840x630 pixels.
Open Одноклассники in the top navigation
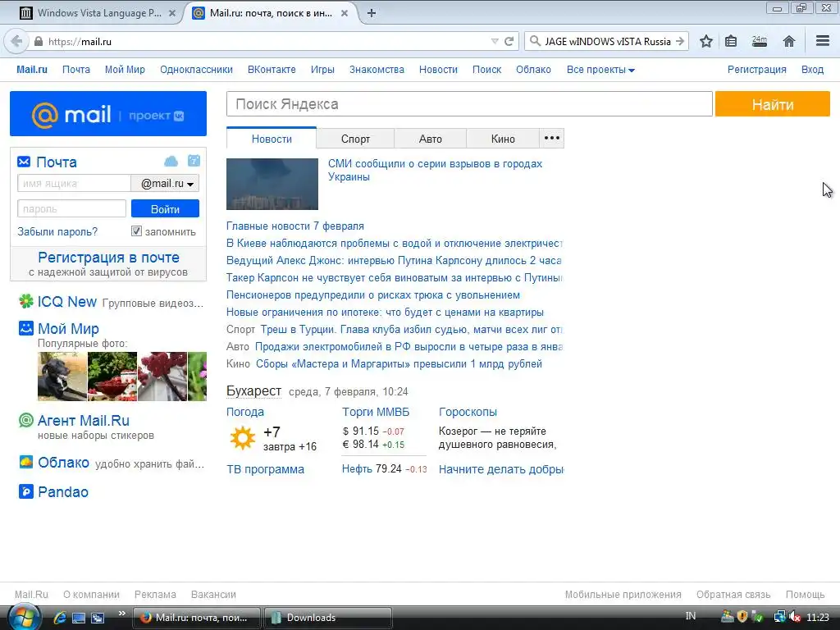coord(196,70)
